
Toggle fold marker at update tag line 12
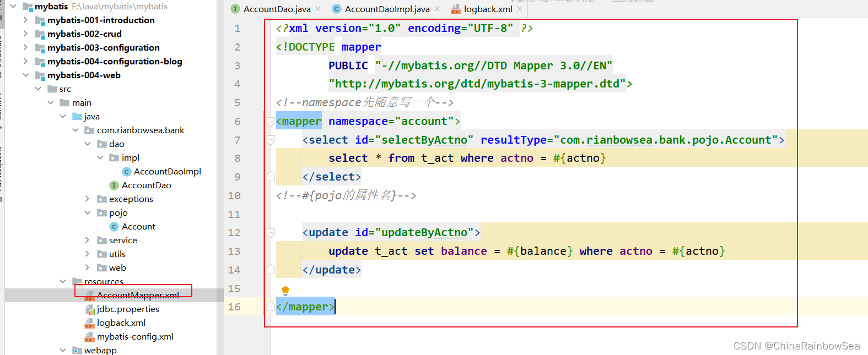coord(271,232)
